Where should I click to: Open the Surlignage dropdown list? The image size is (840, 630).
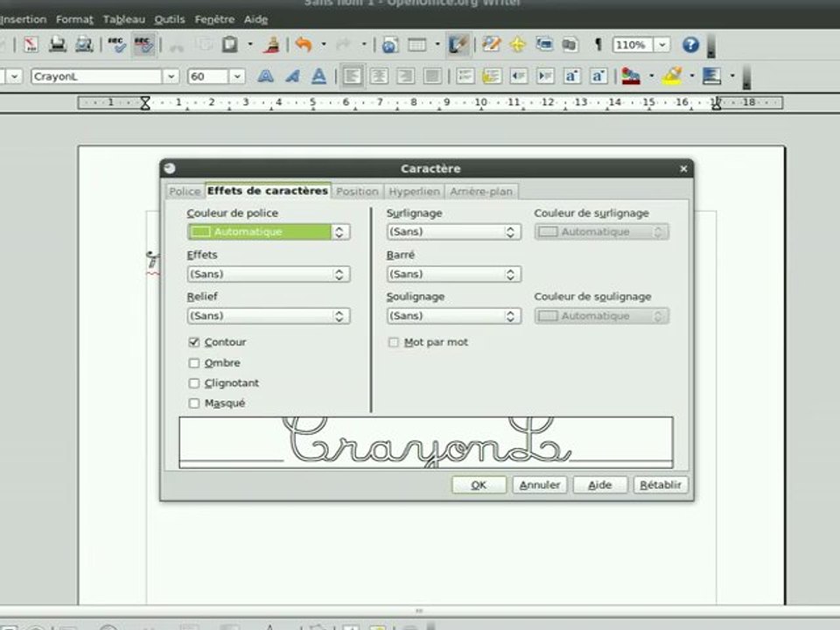[454, 231]
